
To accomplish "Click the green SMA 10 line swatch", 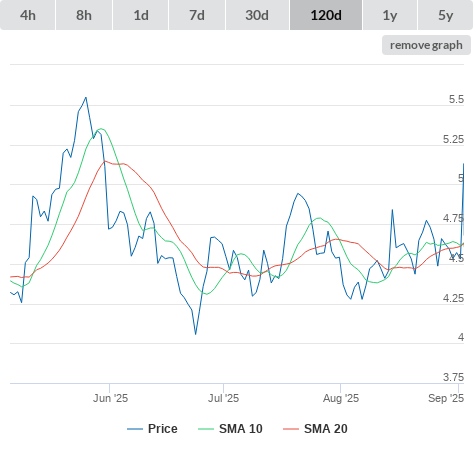I will tap(206, 429).
